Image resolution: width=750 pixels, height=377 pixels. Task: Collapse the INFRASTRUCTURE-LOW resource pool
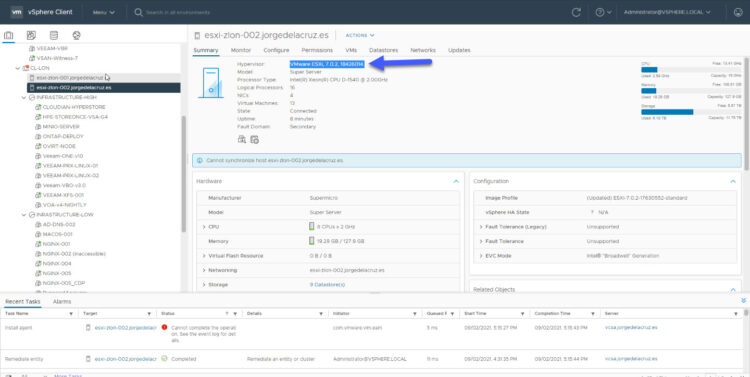coord(24,214)
